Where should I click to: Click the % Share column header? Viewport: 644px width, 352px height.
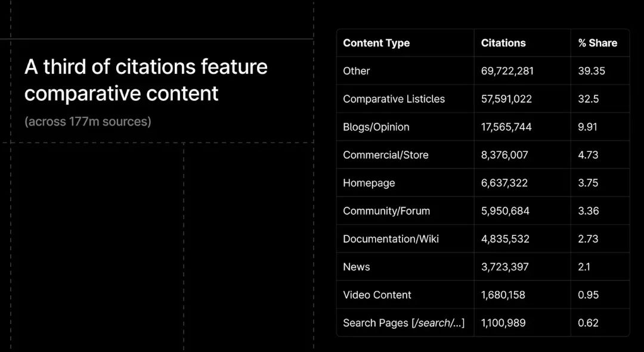[x=597, y=43]
